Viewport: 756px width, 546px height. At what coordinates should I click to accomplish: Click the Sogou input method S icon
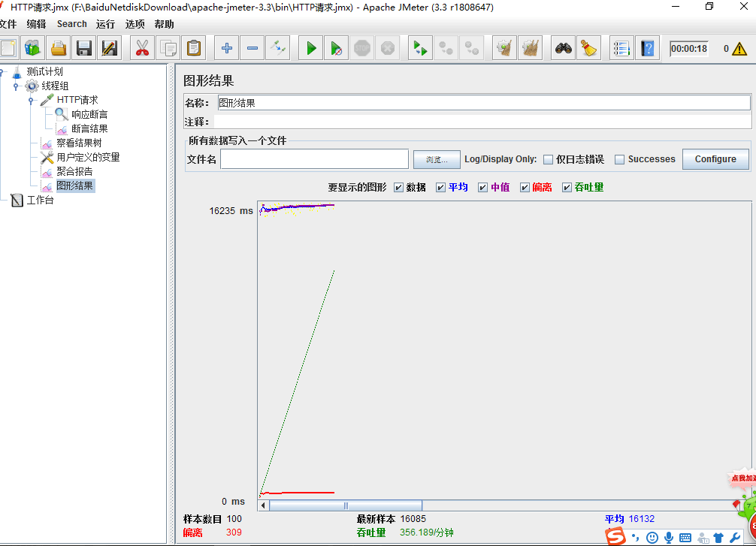pos(615,536)
